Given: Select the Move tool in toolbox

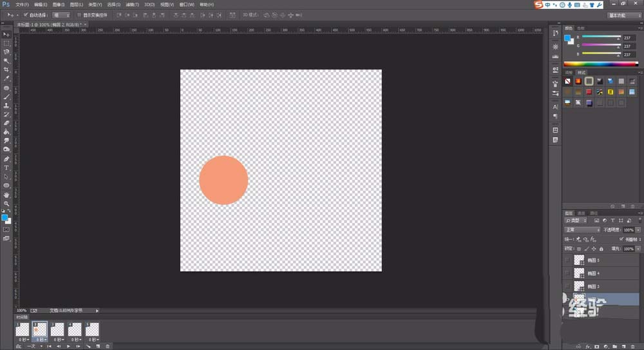Looking at the screenshot, I should pos(6,34).
